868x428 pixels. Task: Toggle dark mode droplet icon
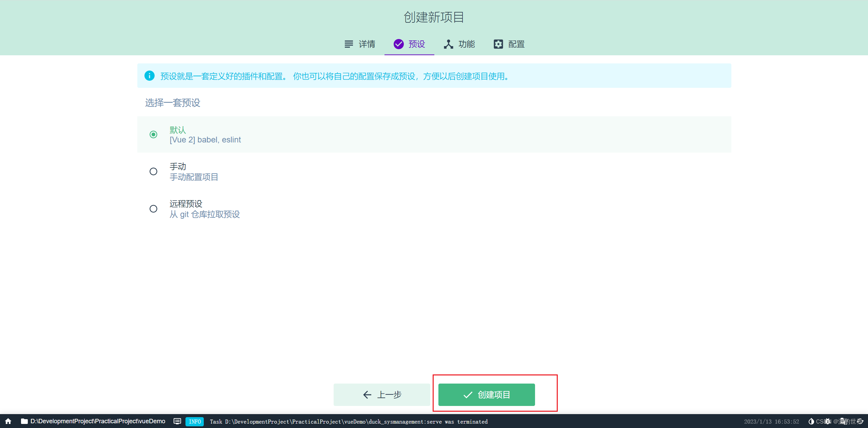(x=811, y=421)
